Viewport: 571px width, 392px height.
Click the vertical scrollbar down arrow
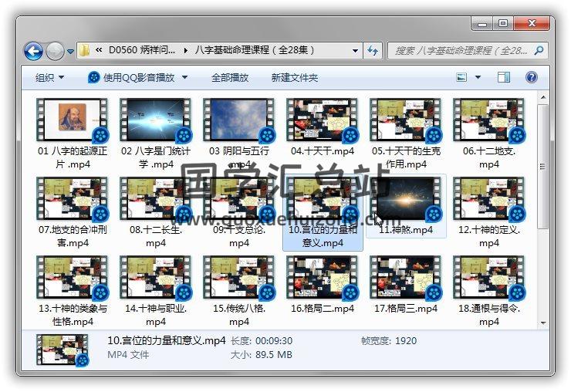[x=544, y=323]
